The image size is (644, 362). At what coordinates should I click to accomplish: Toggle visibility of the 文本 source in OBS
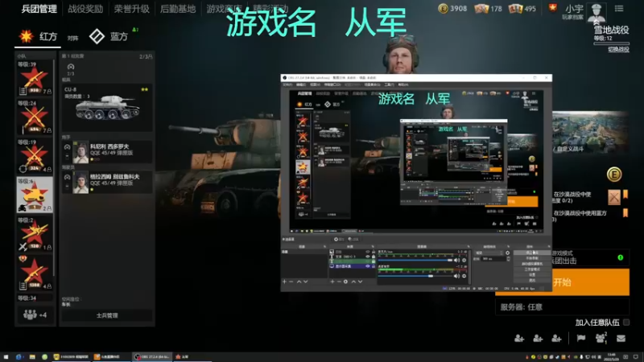tap(368, 257)
